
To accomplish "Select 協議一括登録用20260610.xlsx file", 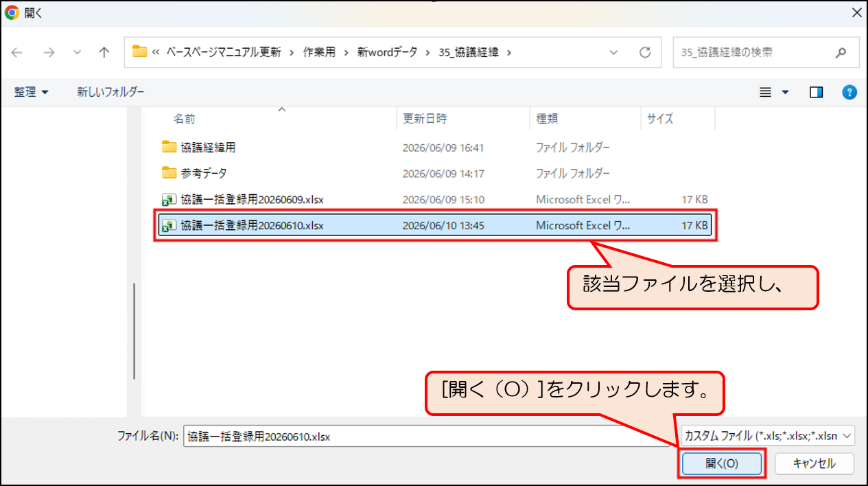I will 435,225.
